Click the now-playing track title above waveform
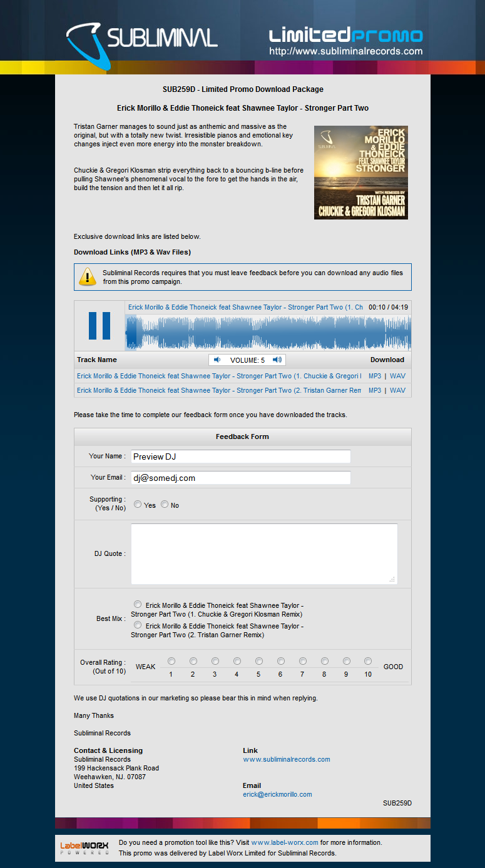 click(x=245, y=307)
